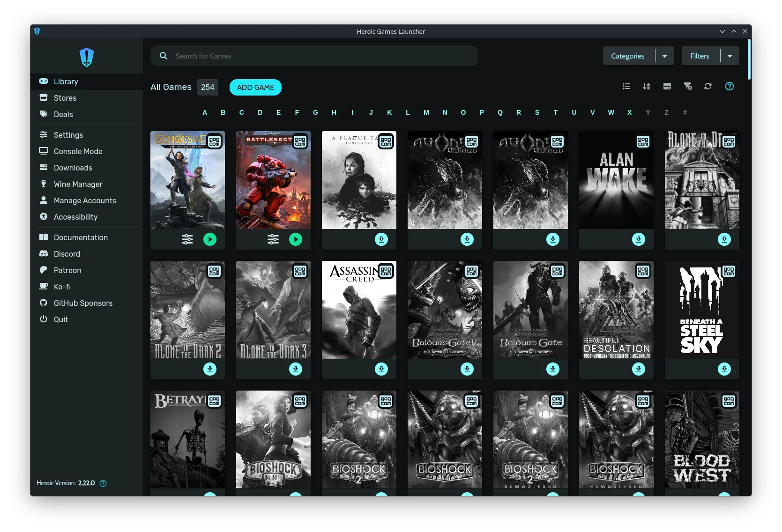Screen dimensions: 782x532
Task: Switch to Console Mode
Action: click(87, 151)
